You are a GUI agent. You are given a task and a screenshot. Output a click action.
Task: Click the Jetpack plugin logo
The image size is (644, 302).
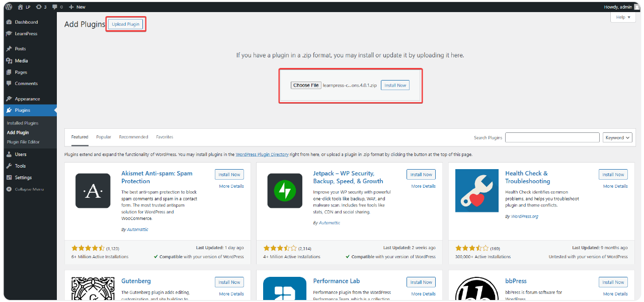285,191
